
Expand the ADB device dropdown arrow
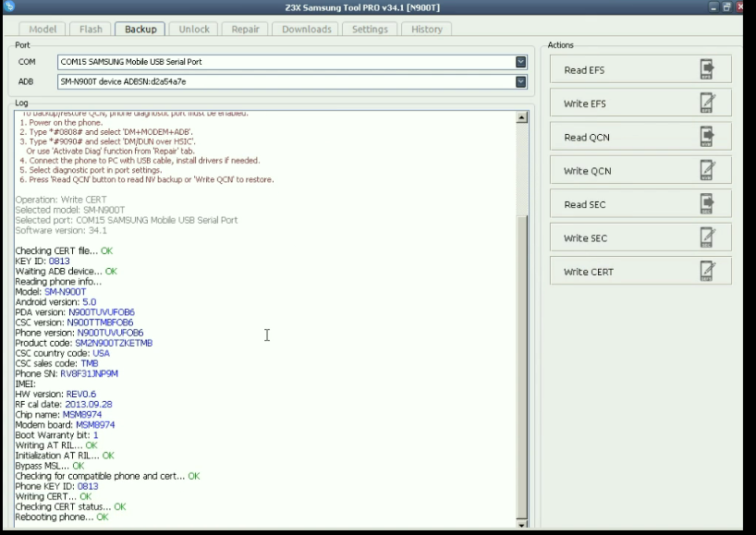[x=520, y=81]
